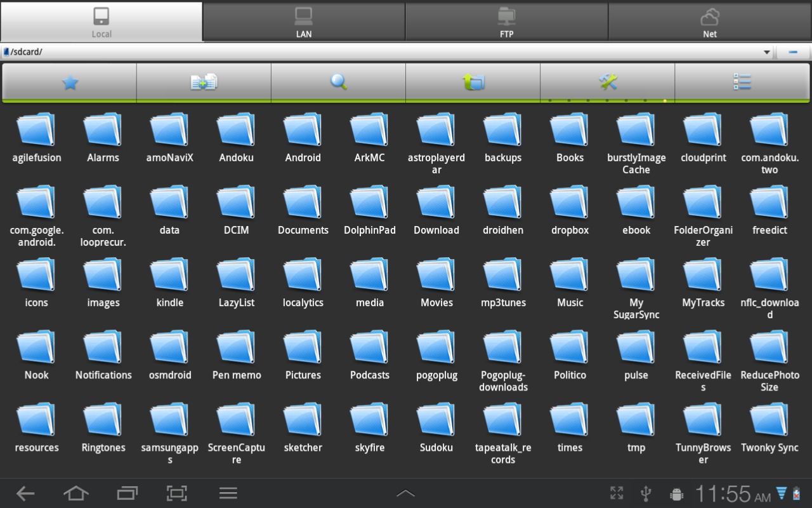This screenshot has width=812, height=508.
Task: Tap the Android Back navigation arrow
Action: click(x=25, y=493)
